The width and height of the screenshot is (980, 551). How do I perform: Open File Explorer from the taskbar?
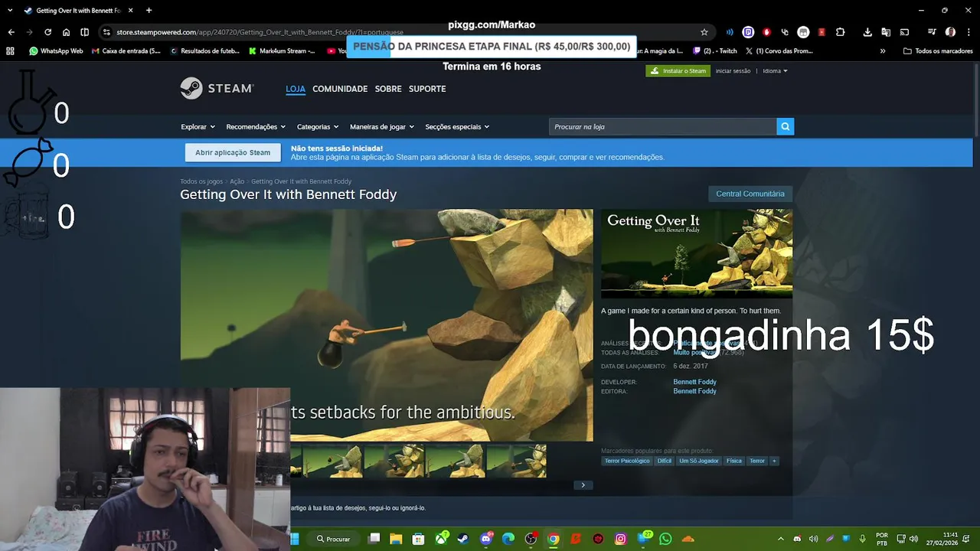(396, 539)
